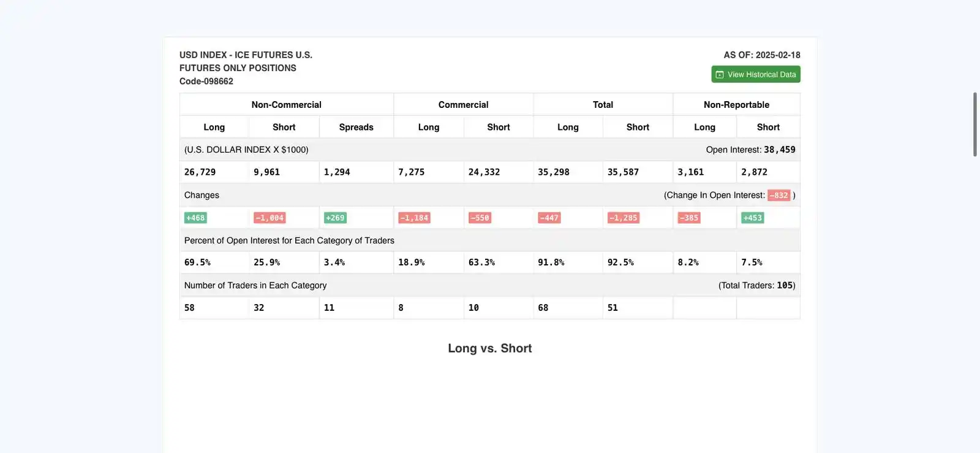Click Spreads value 1,294
The image size is (980, 453).
click(337, 172)
